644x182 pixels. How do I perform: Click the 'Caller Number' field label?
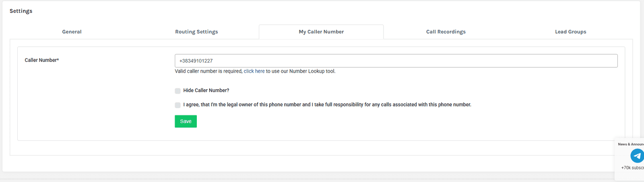pos(40,60)
